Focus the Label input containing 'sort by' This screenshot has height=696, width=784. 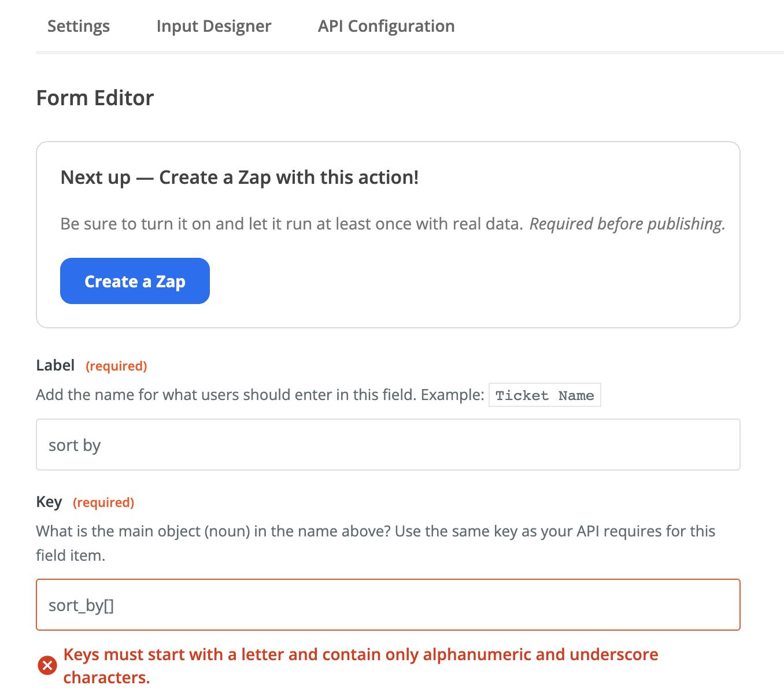click(x=388, y=445)
